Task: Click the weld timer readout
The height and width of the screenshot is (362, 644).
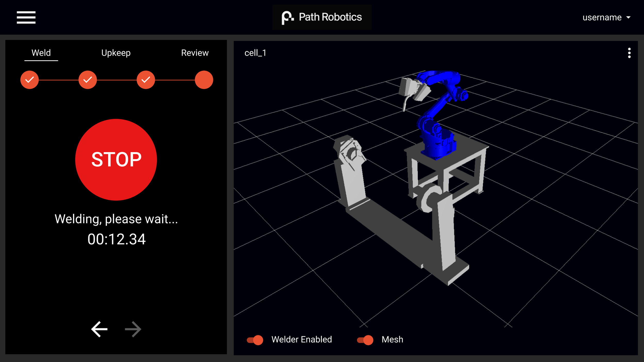Action: [x=116, y=239]
